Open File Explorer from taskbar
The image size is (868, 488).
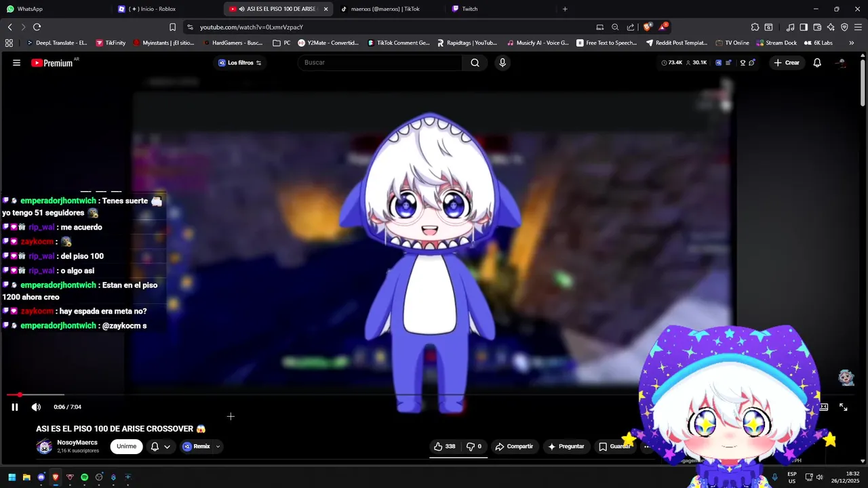point(26,477)
